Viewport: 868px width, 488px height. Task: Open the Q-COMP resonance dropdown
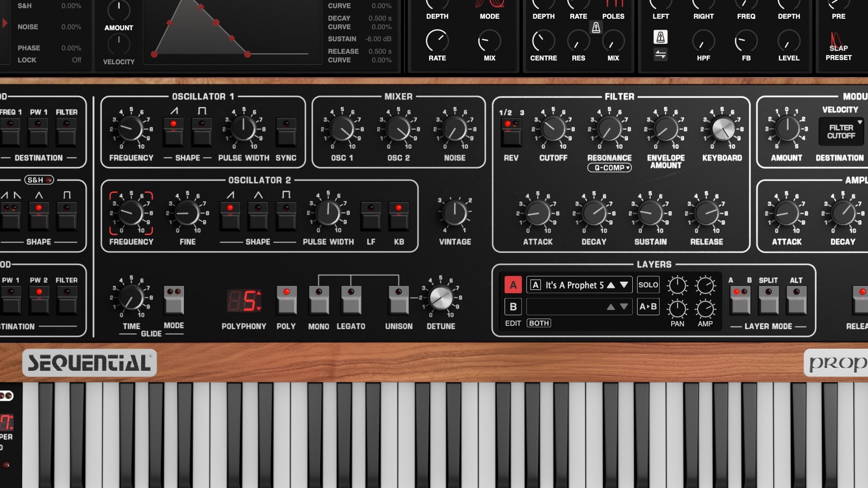609,168
